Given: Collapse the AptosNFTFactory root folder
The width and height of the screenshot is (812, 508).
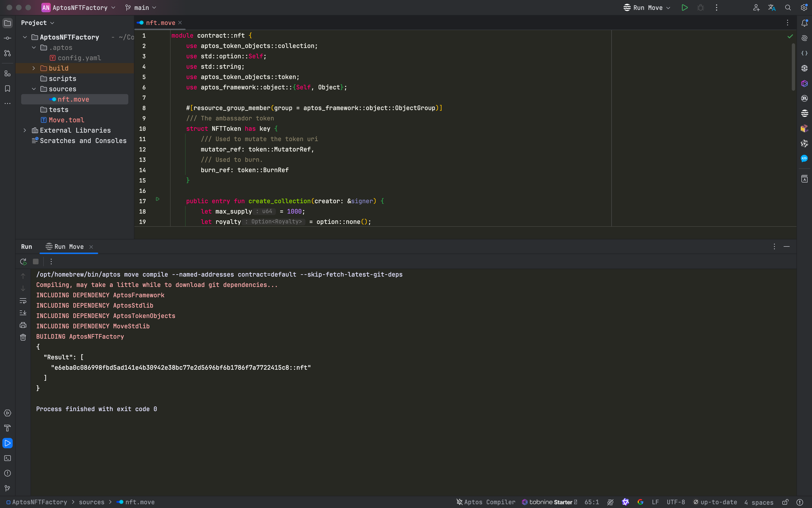Looking at the screenshot, I should [25, 37].
